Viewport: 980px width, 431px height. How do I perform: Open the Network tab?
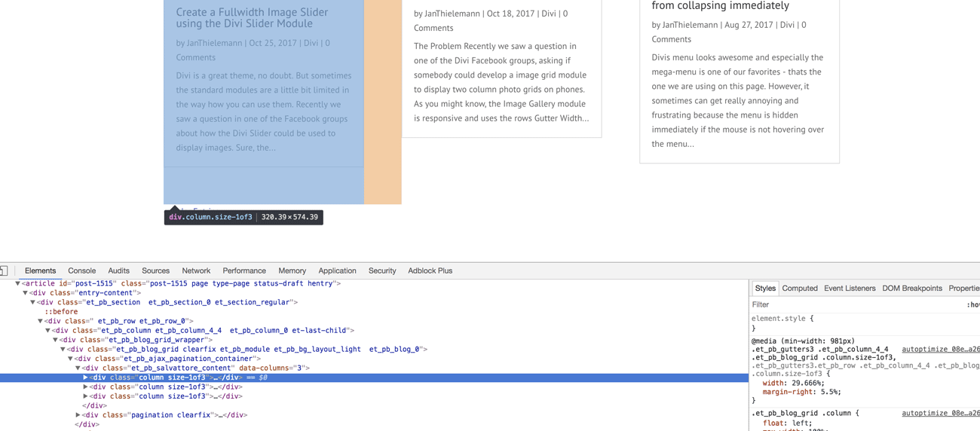pyautogui.click(x=196, y=271)
